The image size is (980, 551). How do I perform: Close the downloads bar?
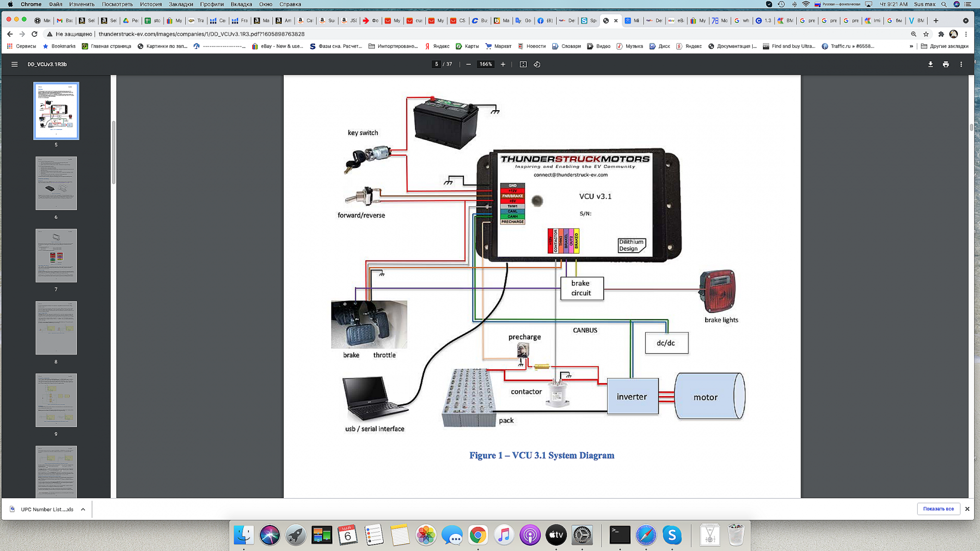click(967, 509)
